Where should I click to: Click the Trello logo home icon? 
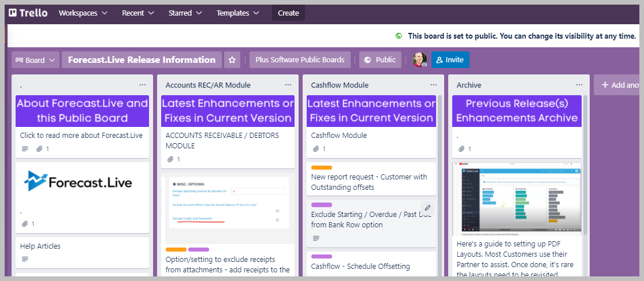(x=28, y=13)
